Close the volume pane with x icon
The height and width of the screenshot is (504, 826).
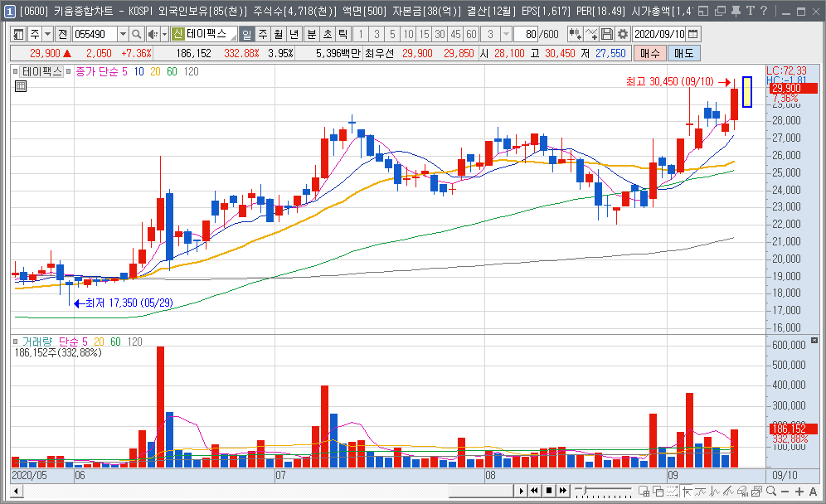coord(814,340)
